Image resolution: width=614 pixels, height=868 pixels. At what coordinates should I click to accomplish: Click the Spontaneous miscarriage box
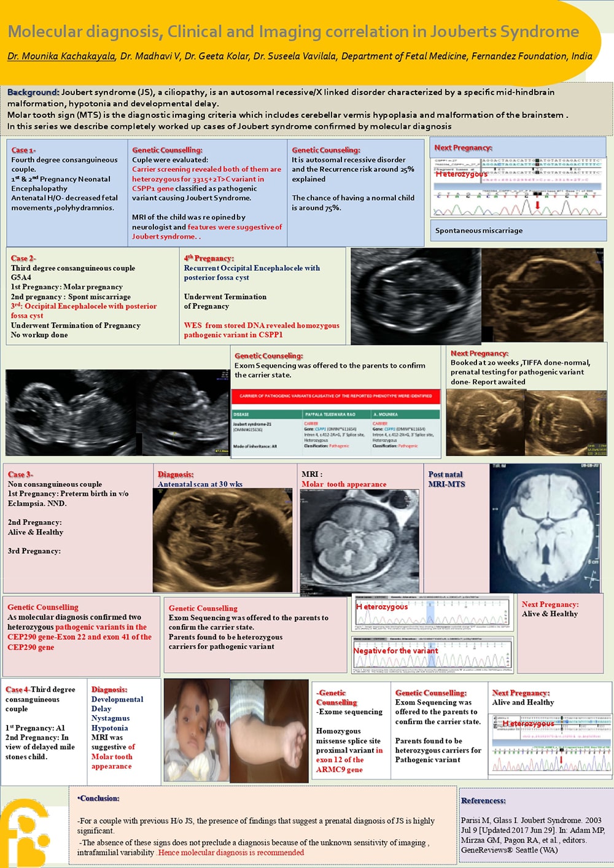(x=518, y=230)
